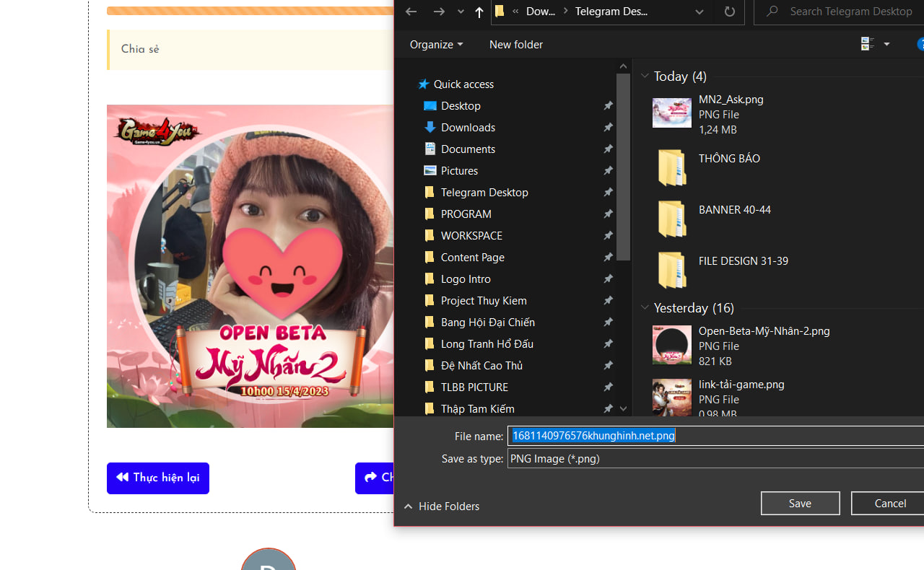Open Documents in the navigation pane
The height and width of the screenshot is (570, 924).
point(468,149)
